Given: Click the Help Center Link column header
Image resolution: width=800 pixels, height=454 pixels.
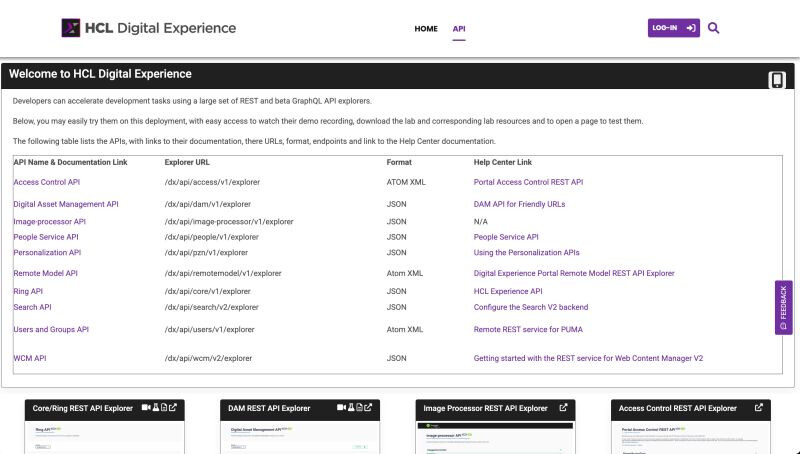Looking at the screenshot, I should (x=503, y=162).
